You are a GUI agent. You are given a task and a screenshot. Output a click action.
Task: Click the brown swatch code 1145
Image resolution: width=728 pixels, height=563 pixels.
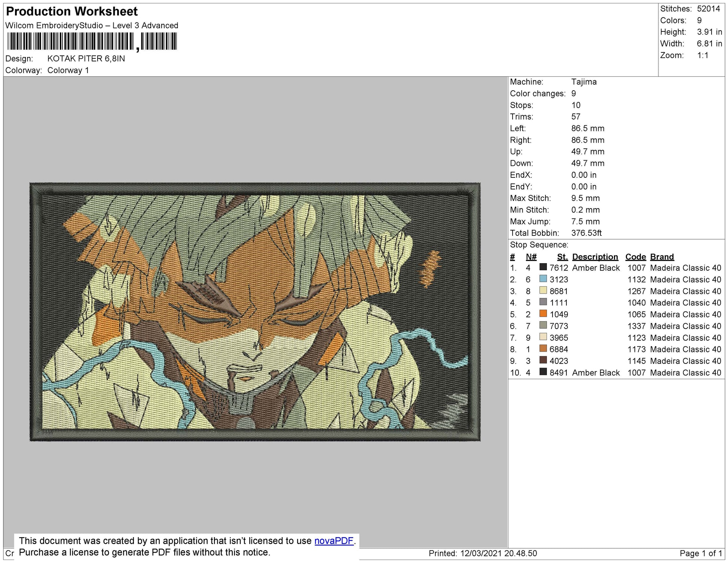point(543,360)
